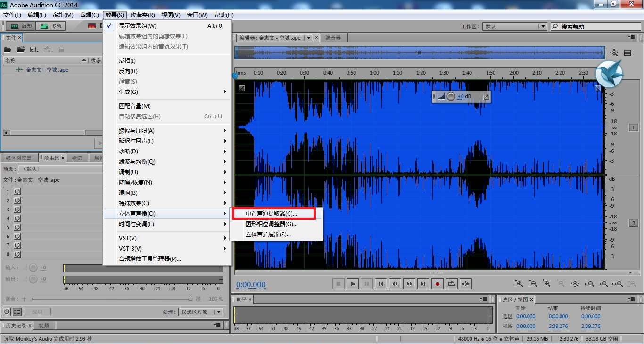The image size is (644, 344).
Task: Click the L left channel toggle
Action: [633, 128]
